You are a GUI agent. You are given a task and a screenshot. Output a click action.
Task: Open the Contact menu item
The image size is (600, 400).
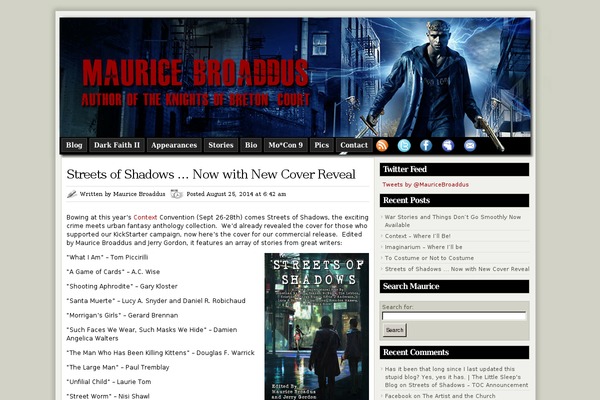pyautogui.click(x=354, y=145)
